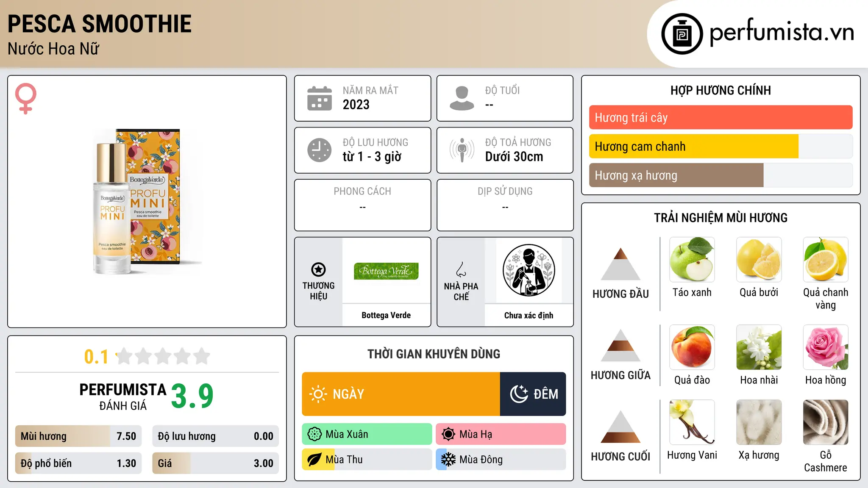
Task: Click the nose icon above Nhà pha chế
Action: coord(461,269)
